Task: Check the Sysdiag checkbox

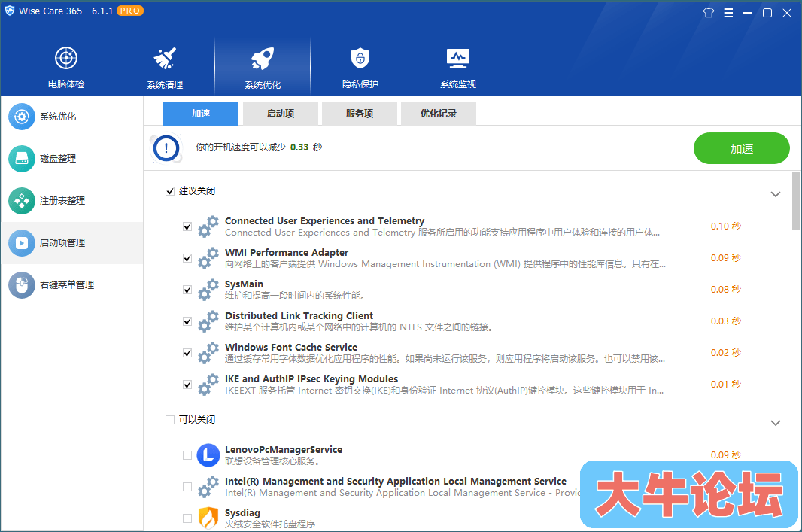Action: click(x=187, y=518)
